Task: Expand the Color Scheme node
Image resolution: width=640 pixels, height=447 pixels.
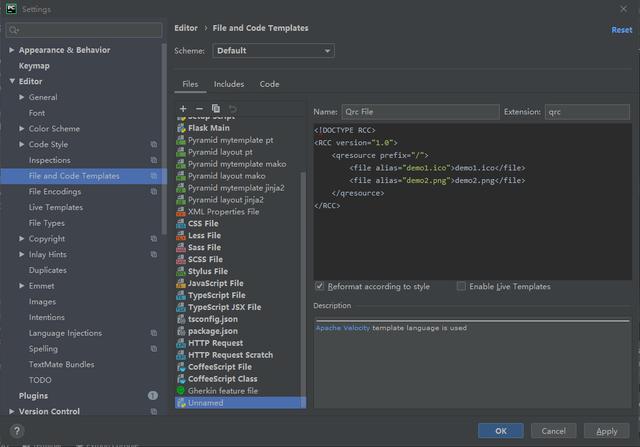Action: click(x=22, y=129)
